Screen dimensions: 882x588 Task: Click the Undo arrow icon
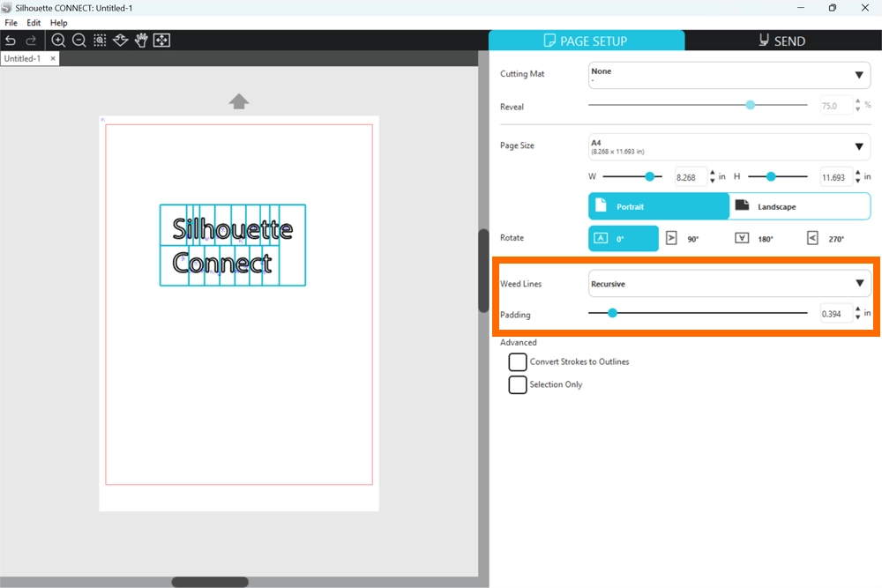11,41
